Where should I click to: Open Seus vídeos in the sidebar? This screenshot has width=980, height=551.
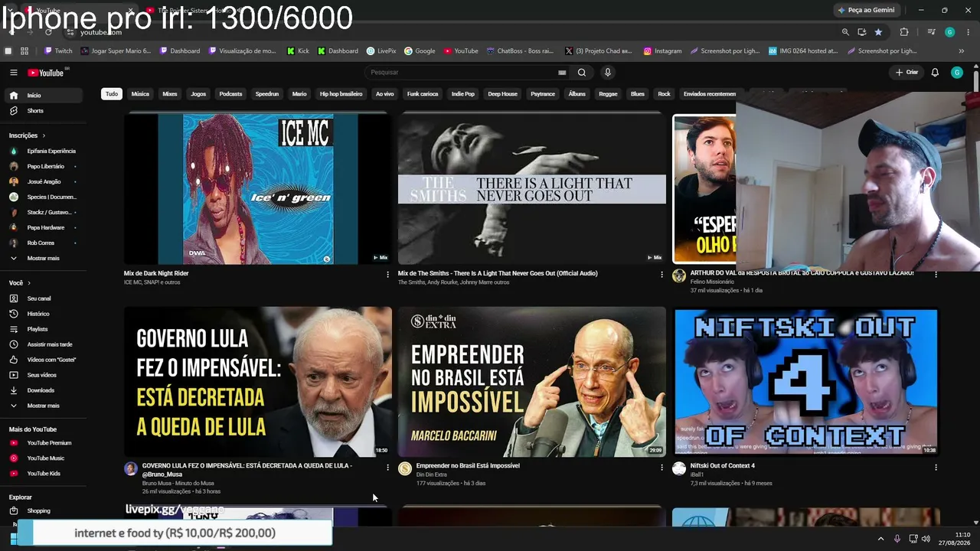point(43,375)
